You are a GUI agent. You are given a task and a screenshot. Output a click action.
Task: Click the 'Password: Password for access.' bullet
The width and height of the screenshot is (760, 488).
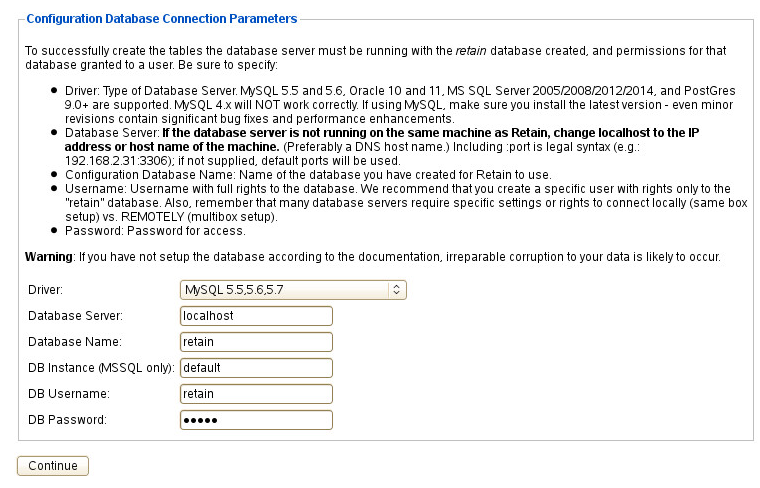155,231
